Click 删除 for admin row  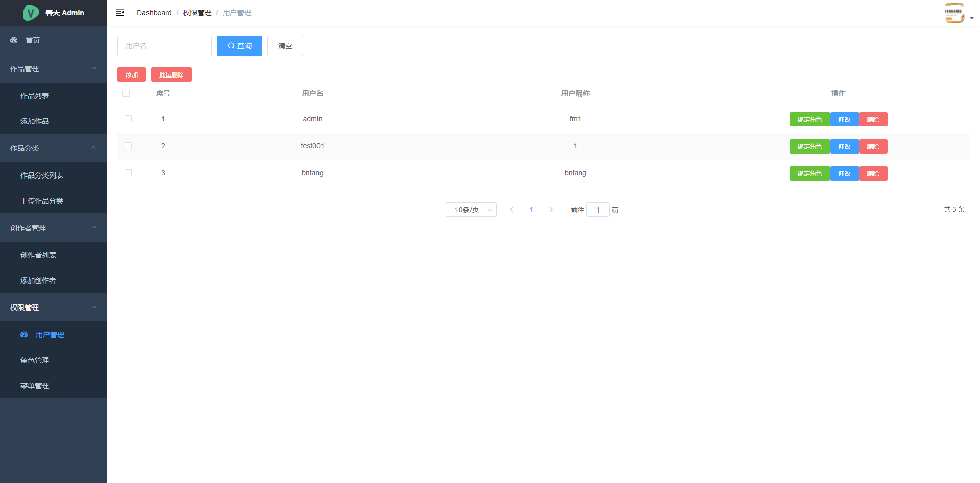[x=873, y=119]
